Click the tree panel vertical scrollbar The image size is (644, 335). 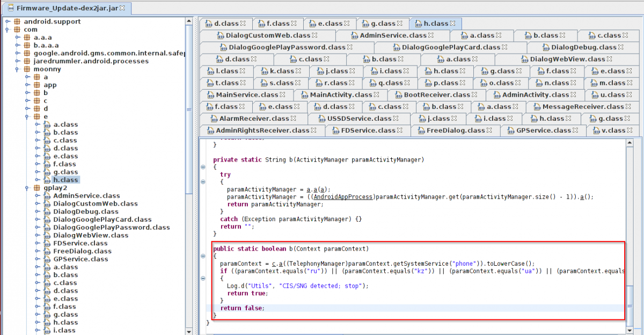189,107
